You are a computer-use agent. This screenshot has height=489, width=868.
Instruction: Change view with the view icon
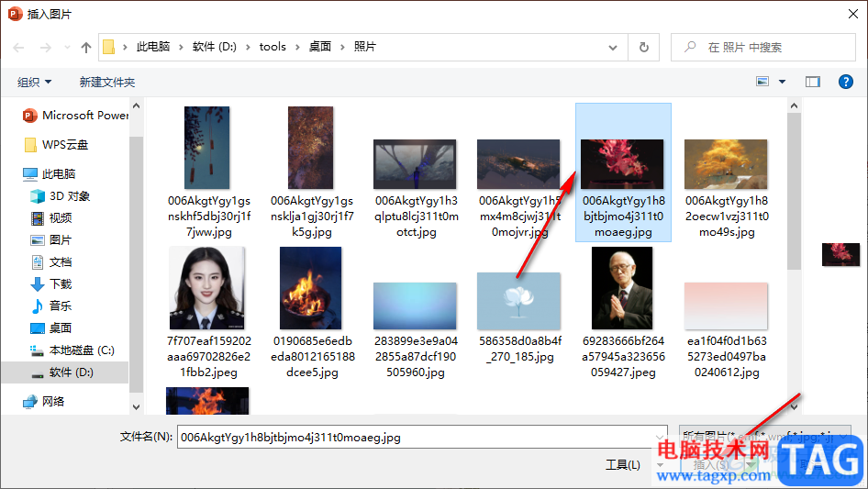click(x=762, y=82)
